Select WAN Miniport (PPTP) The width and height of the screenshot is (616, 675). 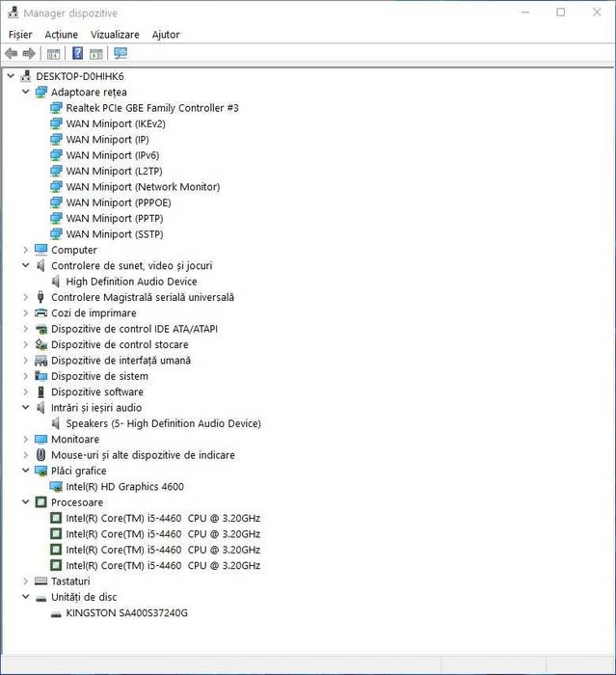point(115,219)
